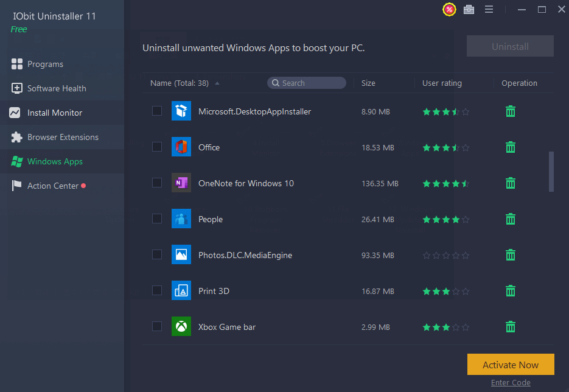Select the Windows Apps section
Screen dimensions: 569x392
62,161
